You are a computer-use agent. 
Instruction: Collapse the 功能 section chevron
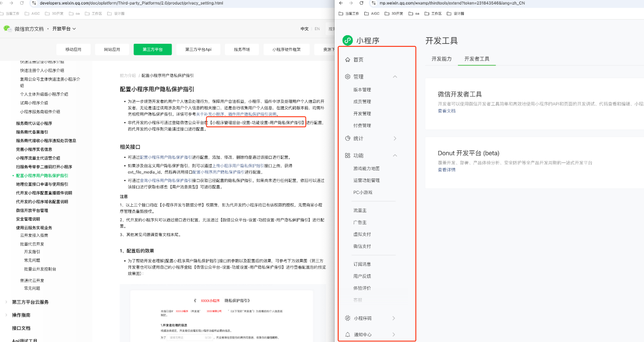395,155
